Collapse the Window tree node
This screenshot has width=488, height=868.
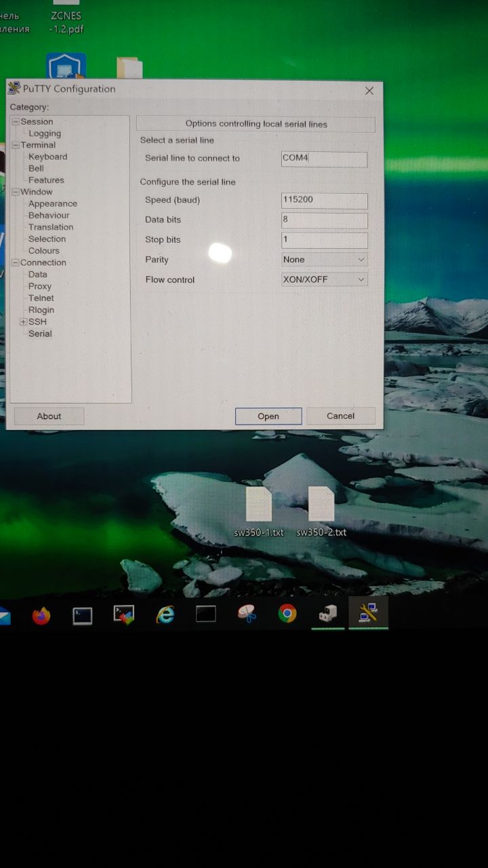pos(16,192)
